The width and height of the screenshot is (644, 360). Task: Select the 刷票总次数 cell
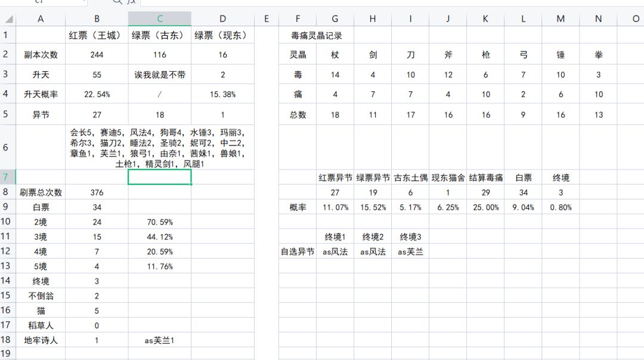pyautogui.click(x=41, y=193)
